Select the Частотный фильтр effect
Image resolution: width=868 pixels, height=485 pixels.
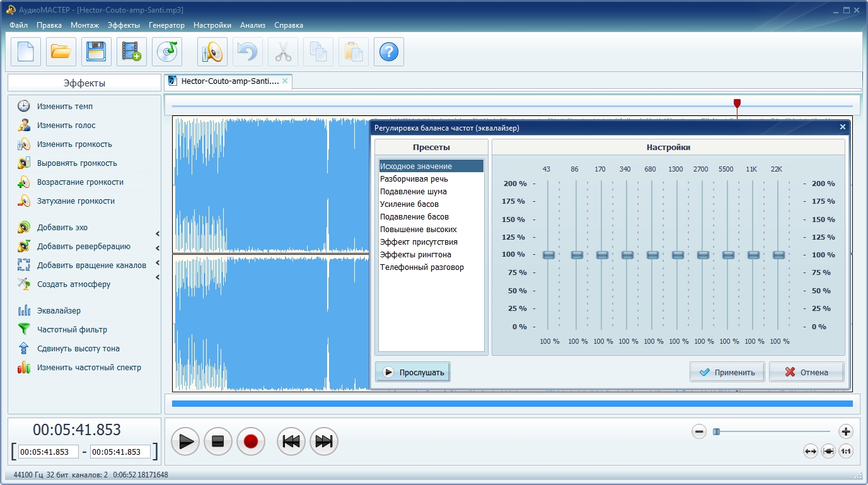72,329
